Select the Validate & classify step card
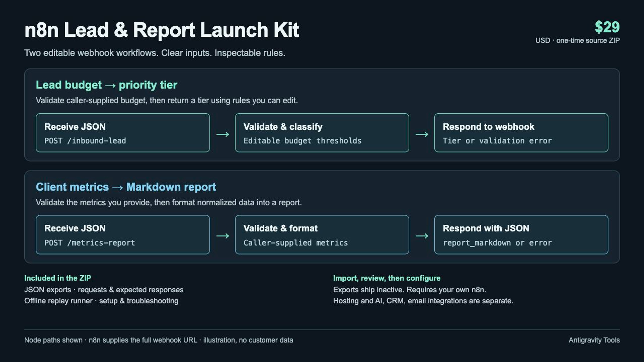Screen dimensions: 644x362 (x=322, y=133)
